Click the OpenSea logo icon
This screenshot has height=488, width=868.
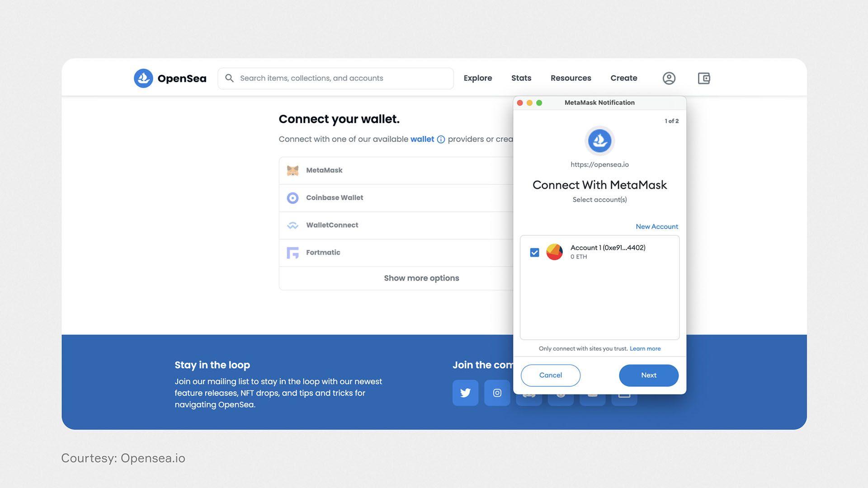pos(143,78)
